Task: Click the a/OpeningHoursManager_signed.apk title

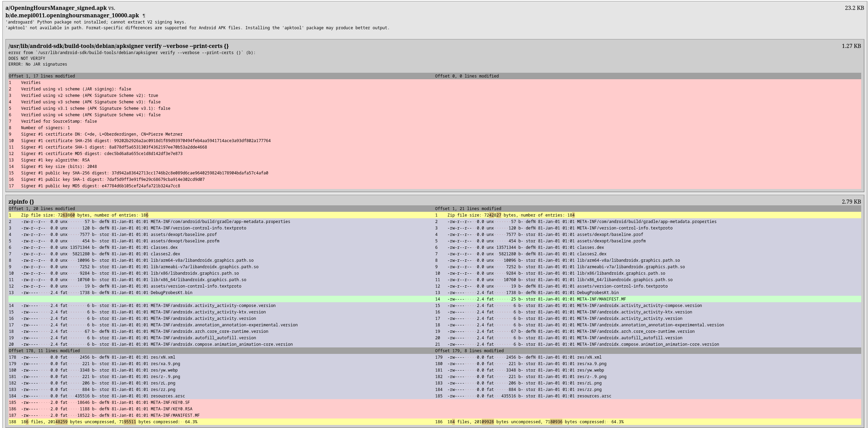Action: (56, 8)
